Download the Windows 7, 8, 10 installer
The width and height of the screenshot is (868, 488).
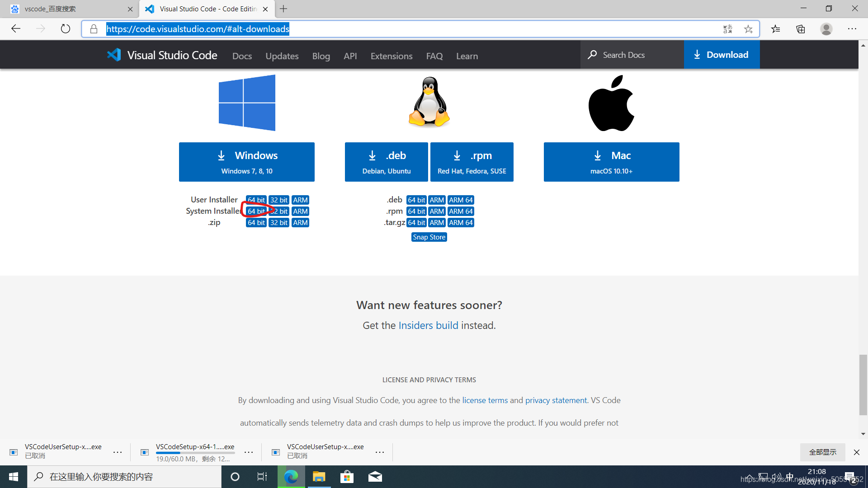247,162
